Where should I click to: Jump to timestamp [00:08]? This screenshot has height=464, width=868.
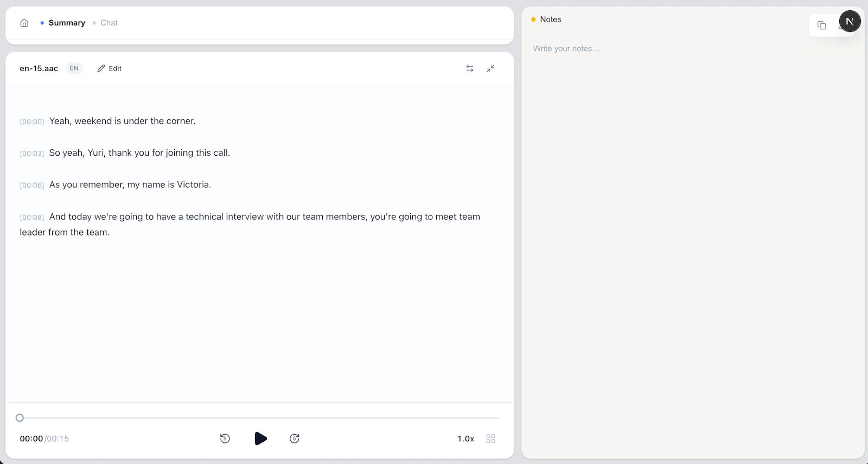point(32,217)
